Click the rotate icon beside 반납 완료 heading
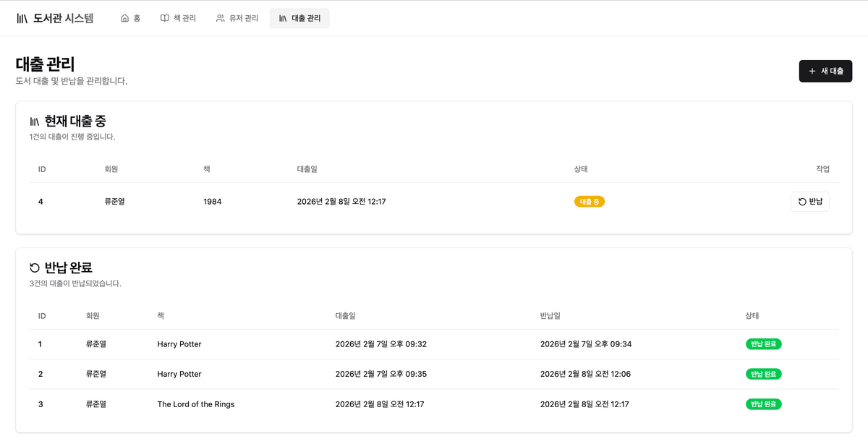 tap(35, 268)
